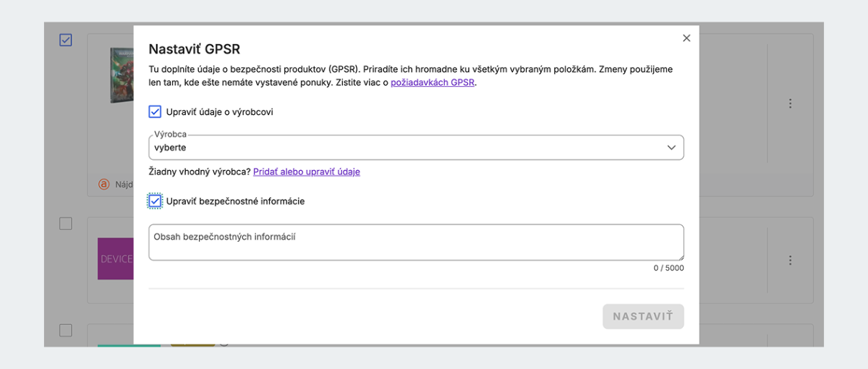Screen dimensions: 868x369
Task: Click the game box product thumbnail
Action: [x=122, y=75]
